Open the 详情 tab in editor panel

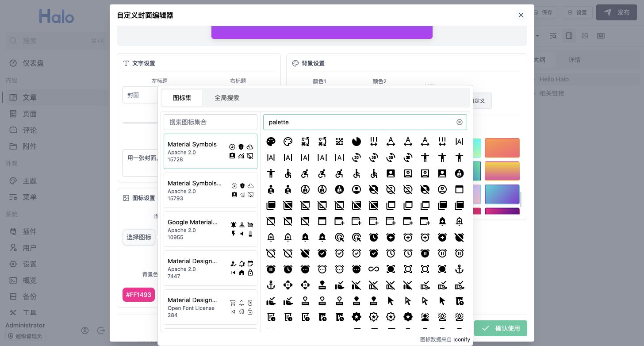point(575,60)
